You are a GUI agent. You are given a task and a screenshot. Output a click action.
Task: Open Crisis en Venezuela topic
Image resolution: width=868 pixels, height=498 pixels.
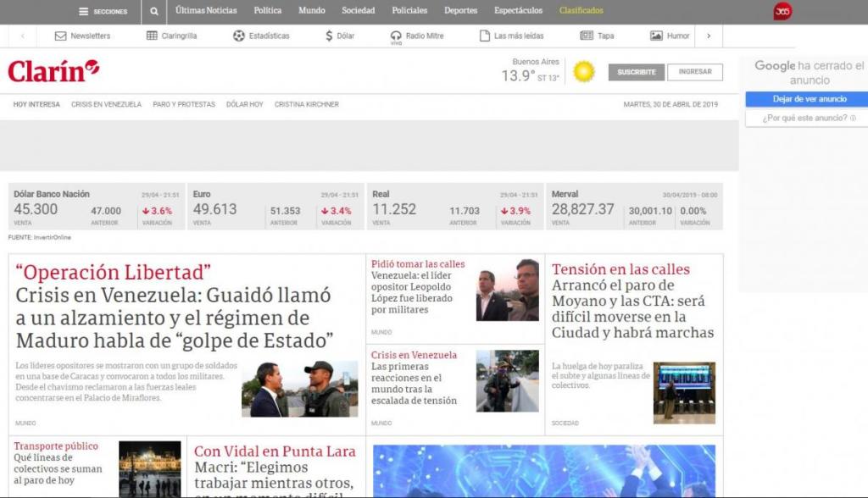tap(106, 104)
